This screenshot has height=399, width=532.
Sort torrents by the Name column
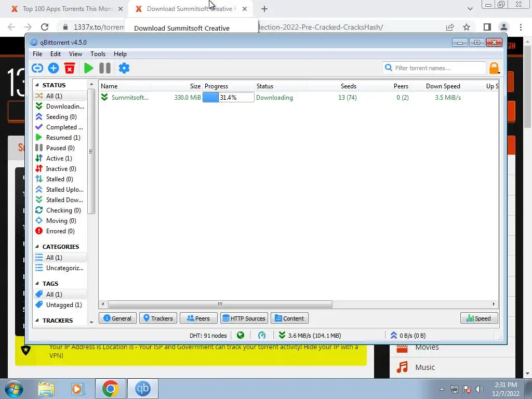point(125,86)
